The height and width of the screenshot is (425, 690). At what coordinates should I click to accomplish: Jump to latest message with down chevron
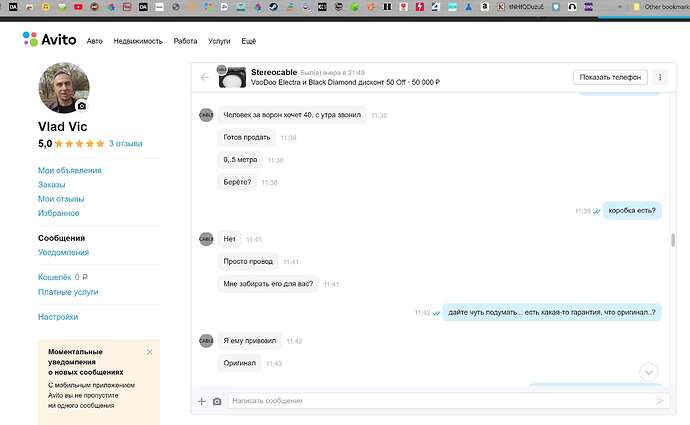[648, 372]
